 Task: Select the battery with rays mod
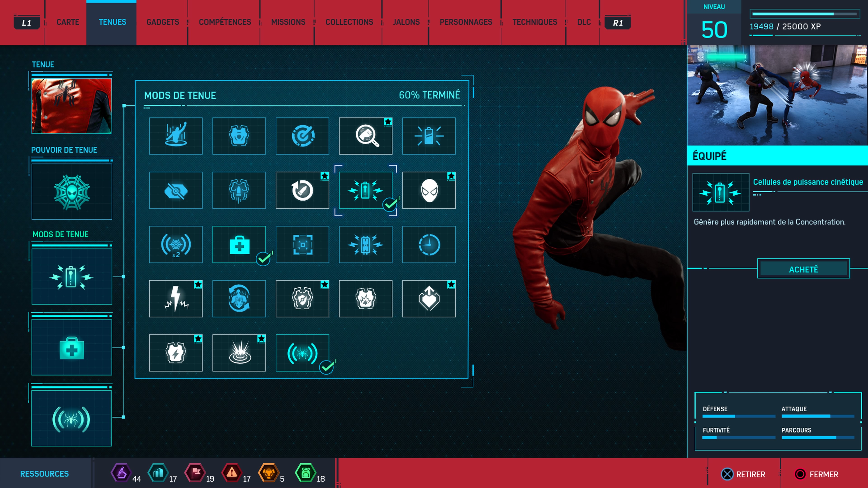[x=429, y=136]
